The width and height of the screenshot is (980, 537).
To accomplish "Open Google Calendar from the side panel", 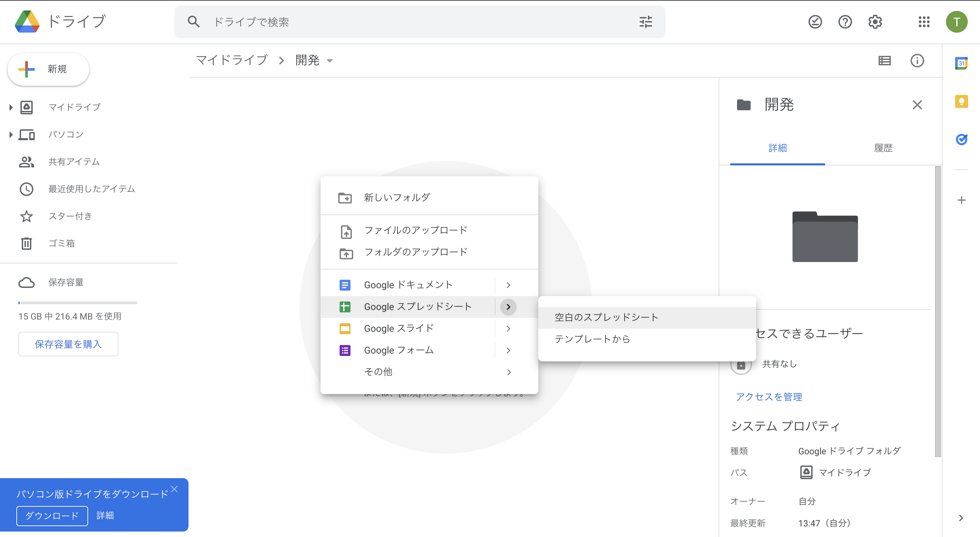I will (962, 63).
